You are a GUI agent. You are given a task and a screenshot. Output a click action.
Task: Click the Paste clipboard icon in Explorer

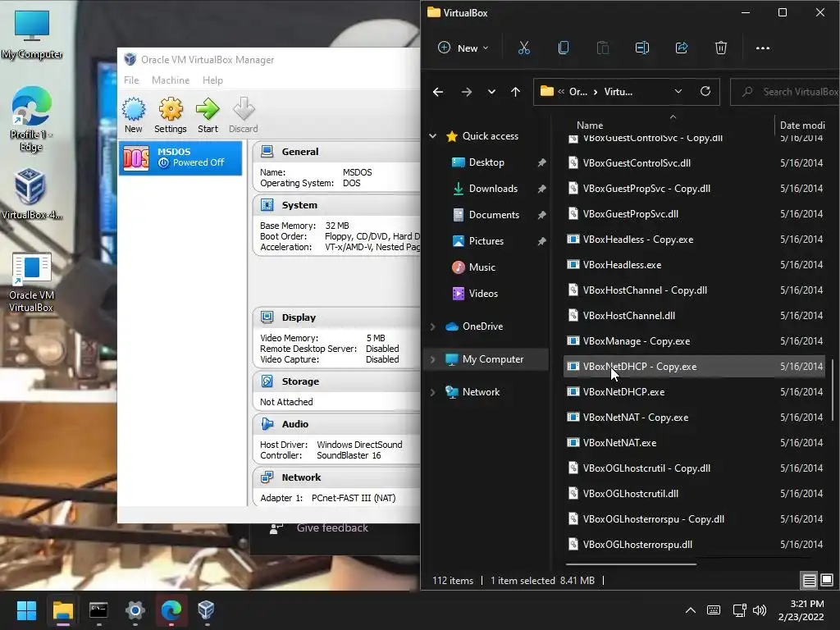(603, 48)
